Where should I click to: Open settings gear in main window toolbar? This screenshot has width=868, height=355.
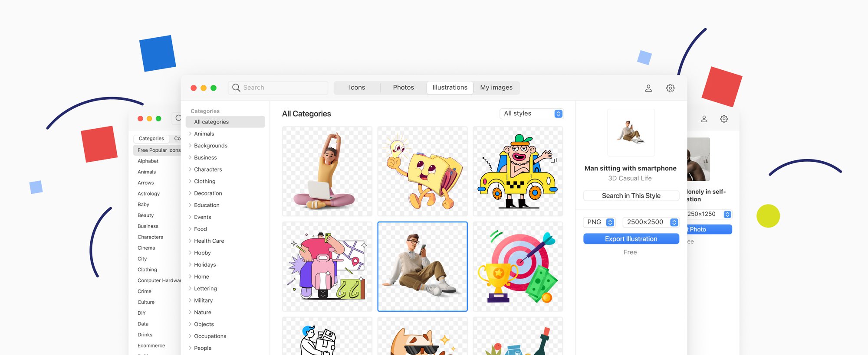670,88
